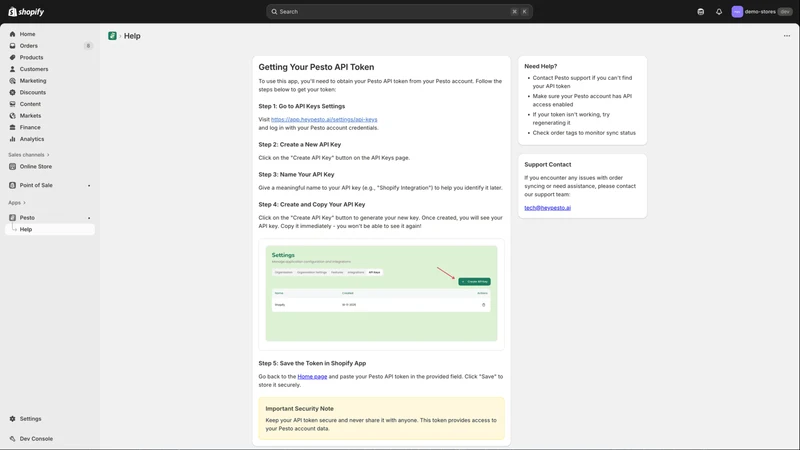Screen dimensions: 800x450
Task: Click 'Step 4: Create and Copy Your API Key'
Action: pyautogui.click(x=312, y=205)
